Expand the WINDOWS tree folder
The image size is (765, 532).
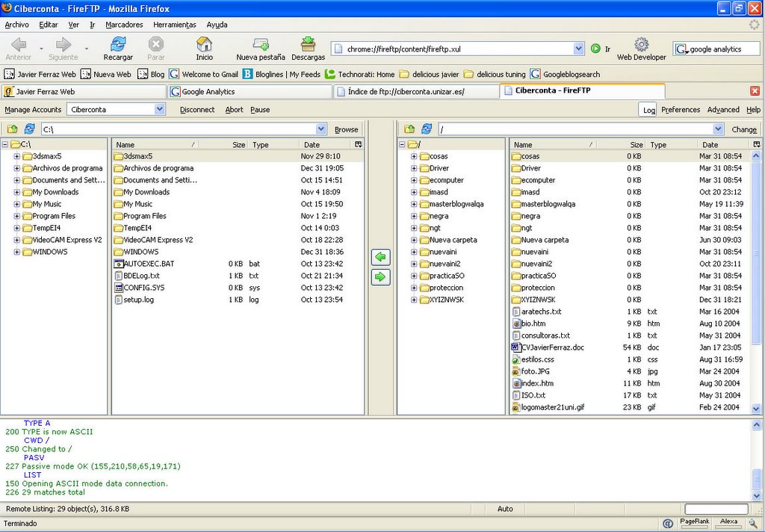[x=17, y=252]
